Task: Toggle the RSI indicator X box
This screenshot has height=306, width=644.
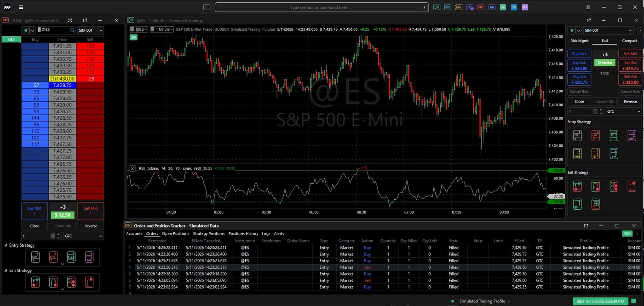Action: (x=132, y=168)
